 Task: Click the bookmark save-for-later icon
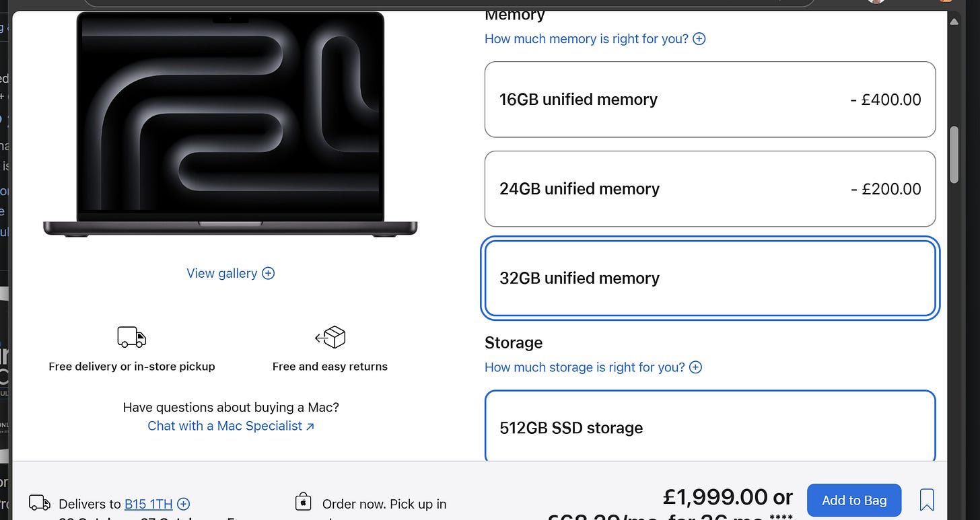(927, 500)
